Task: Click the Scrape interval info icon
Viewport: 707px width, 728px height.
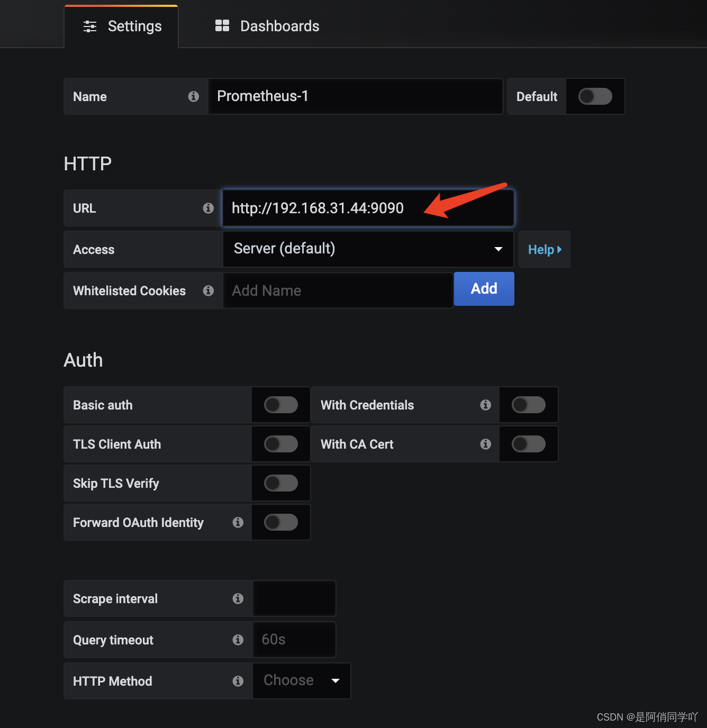Action: (x=238, y=598)
